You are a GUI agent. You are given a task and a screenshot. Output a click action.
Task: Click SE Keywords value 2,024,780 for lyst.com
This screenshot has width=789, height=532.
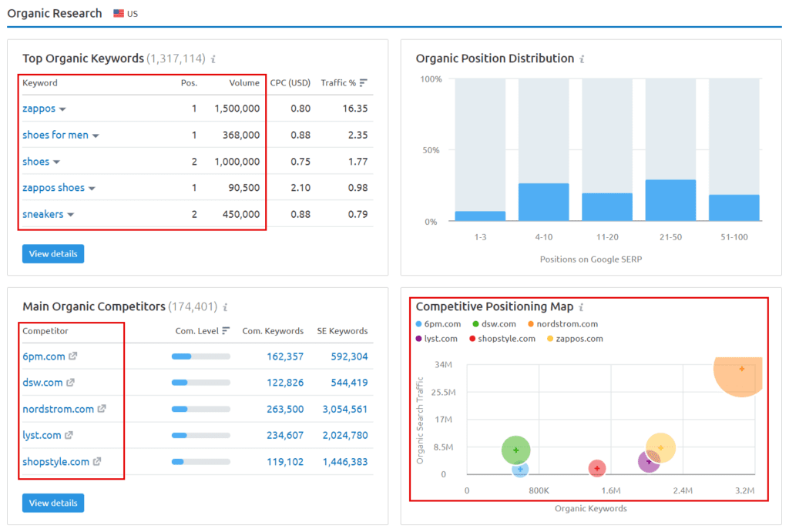pyautogui.click(x=344, y=436)
